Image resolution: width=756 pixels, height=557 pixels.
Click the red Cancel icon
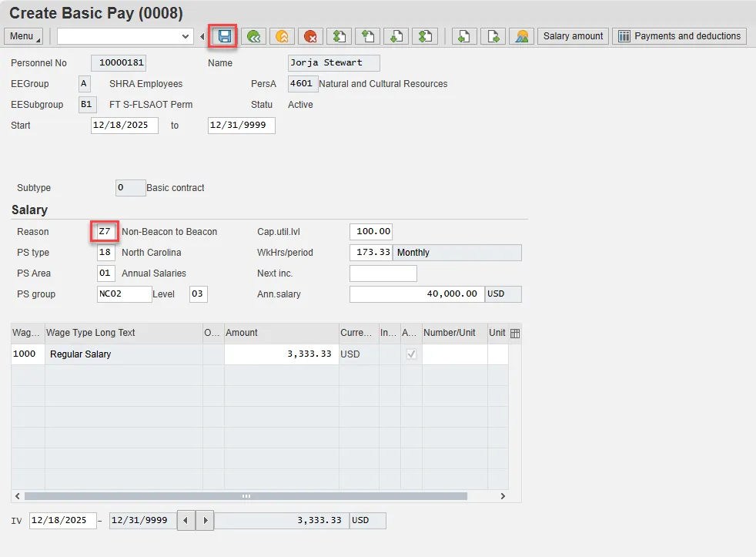click(x=310, y=36)
